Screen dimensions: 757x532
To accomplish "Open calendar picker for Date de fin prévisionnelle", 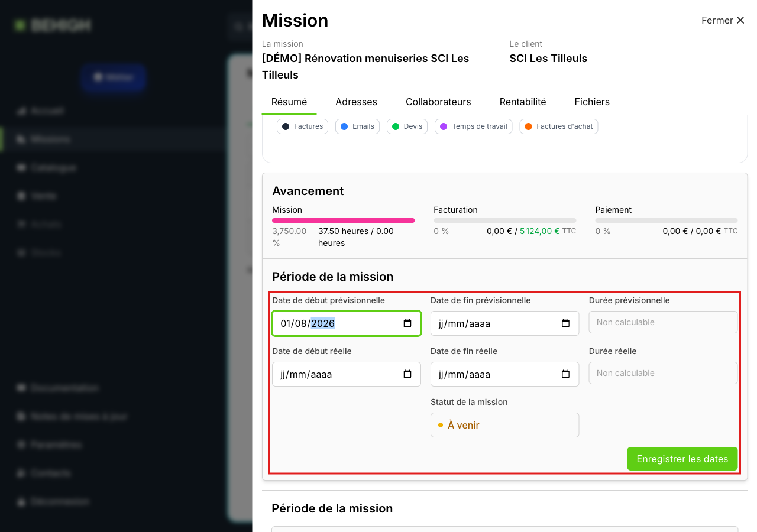I will click(565, 323).
